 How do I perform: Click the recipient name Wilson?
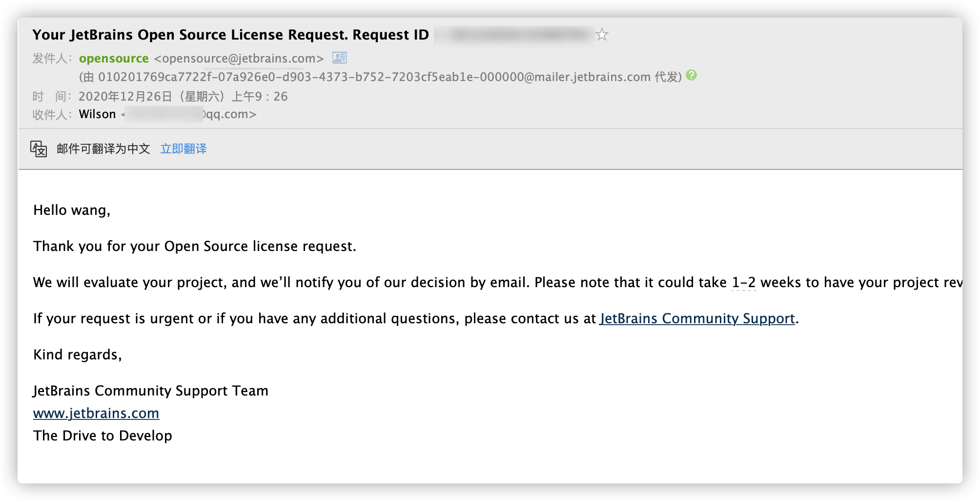98,114
